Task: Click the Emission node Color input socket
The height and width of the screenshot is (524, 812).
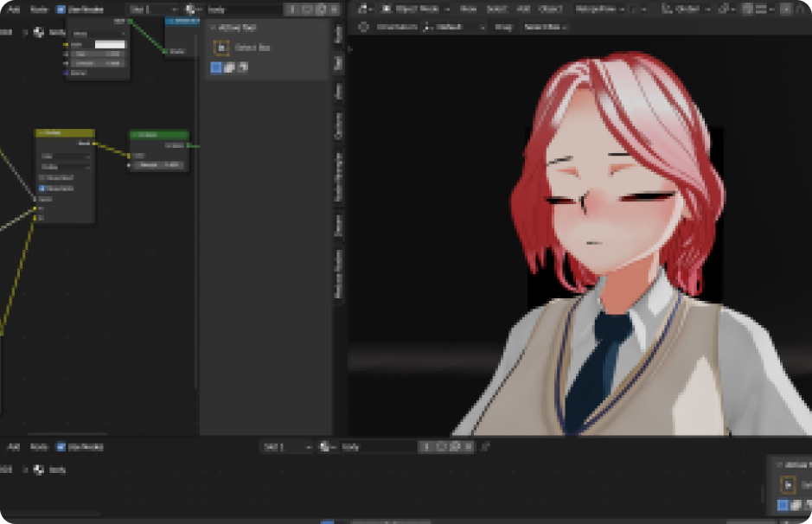Action: point(129,156)
